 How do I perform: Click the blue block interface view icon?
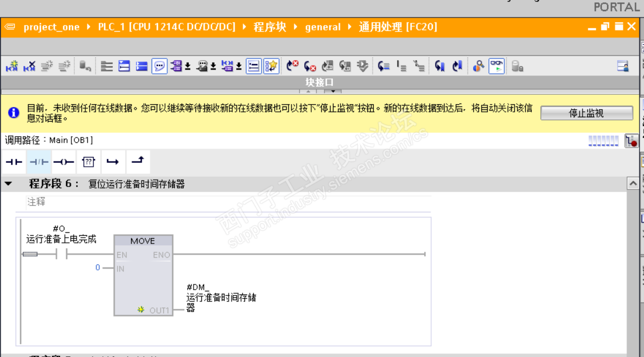tap(124, 66)
